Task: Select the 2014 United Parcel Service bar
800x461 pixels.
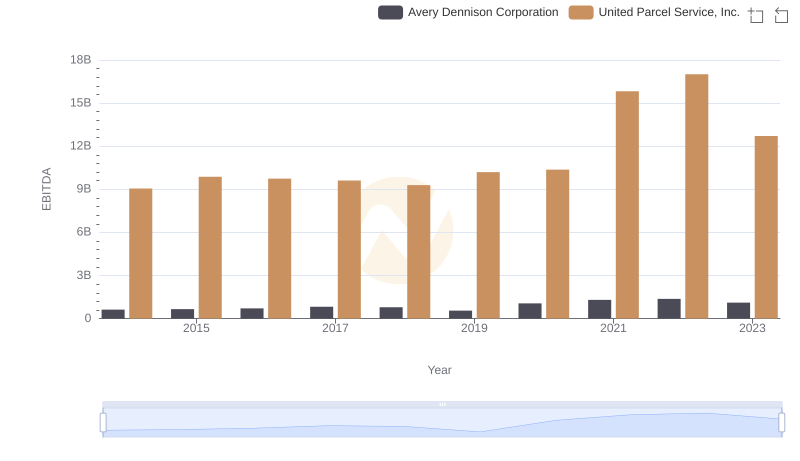Action: (141, 253)
